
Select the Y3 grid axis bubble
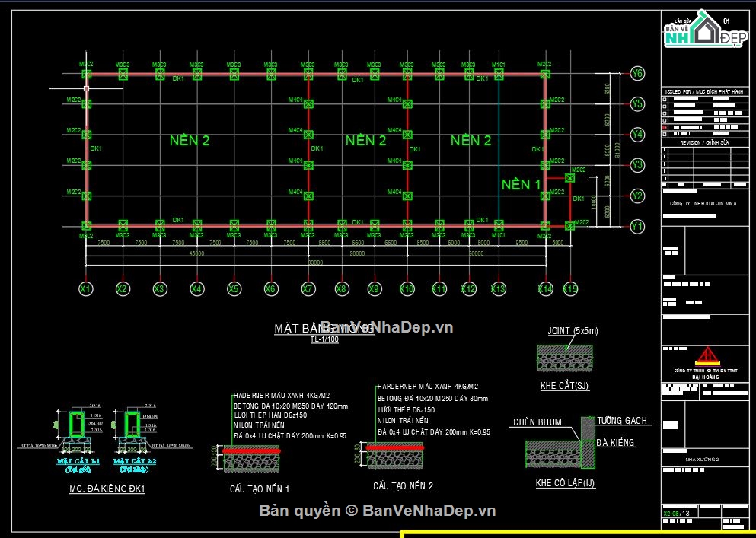click(x=637, y=165)
